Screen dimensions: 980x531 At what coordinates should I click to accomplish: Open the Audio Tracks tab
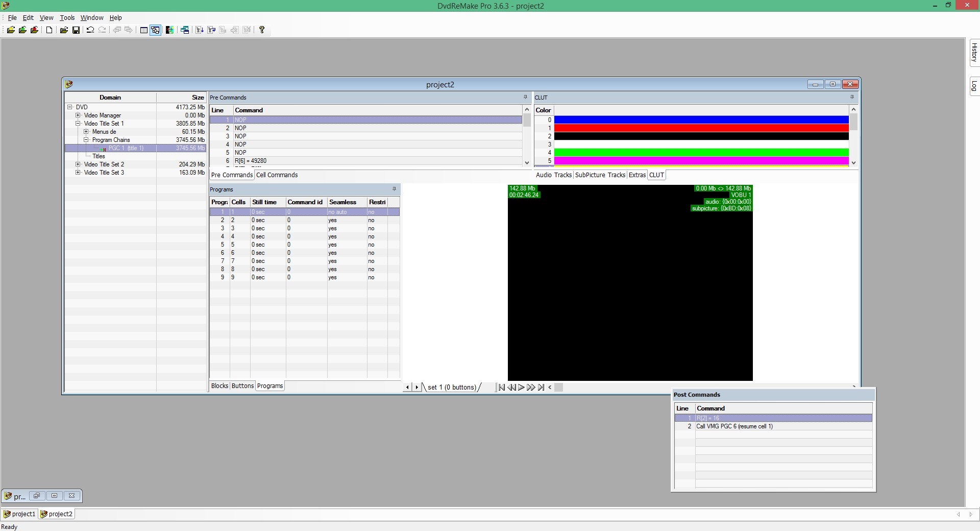pos(554,175)
